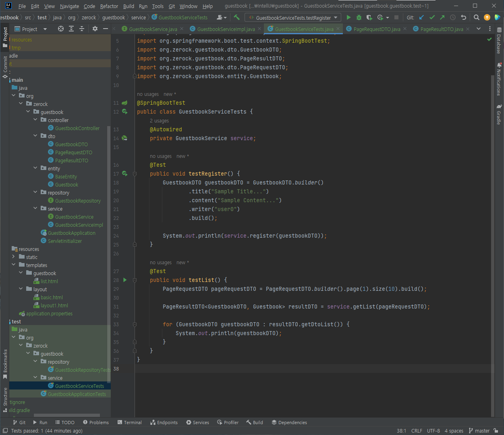Click the Select Opened File target icon
This screenshot has width=504, height=435.
tap(61, 29)
